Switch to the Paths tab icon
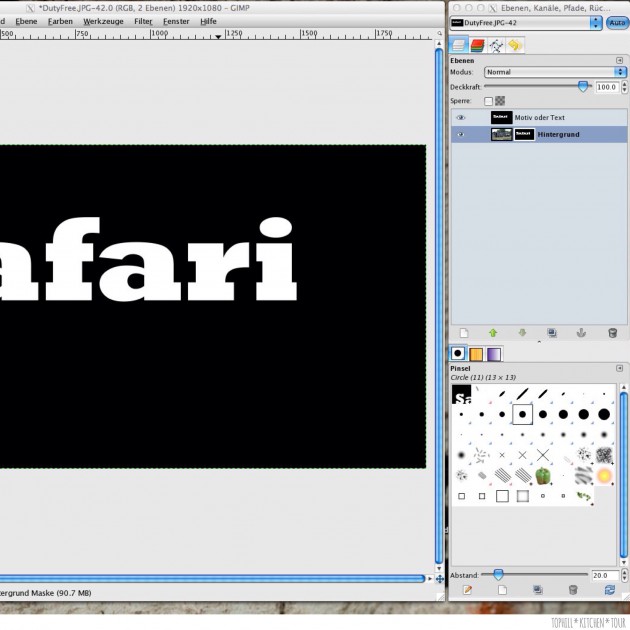 (496, 45)
